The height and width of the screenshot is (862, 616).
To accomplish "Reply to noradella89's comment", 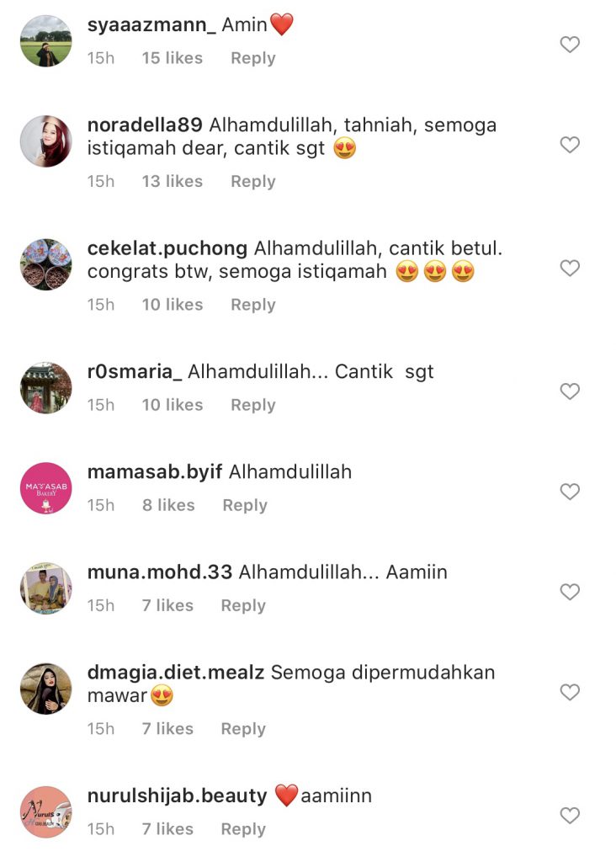I will click(x=252, y=182).
